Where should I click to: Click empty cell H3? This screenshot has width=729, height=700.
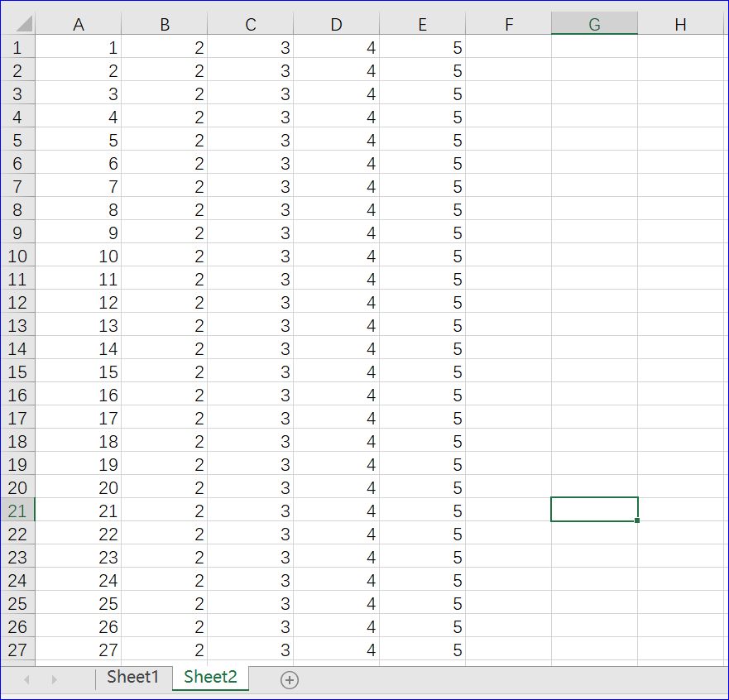coord(680,93)
